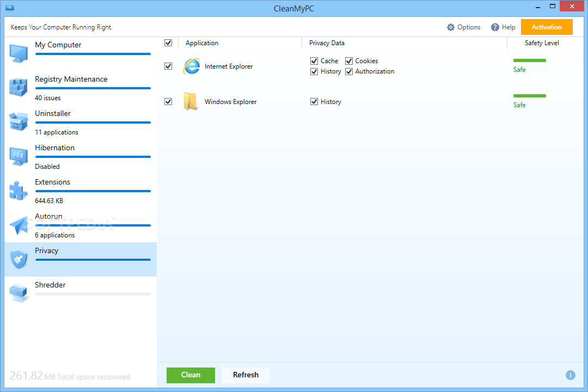Open the Shredder section
Viewport: 588px width, 392px height.
point(81,293)
